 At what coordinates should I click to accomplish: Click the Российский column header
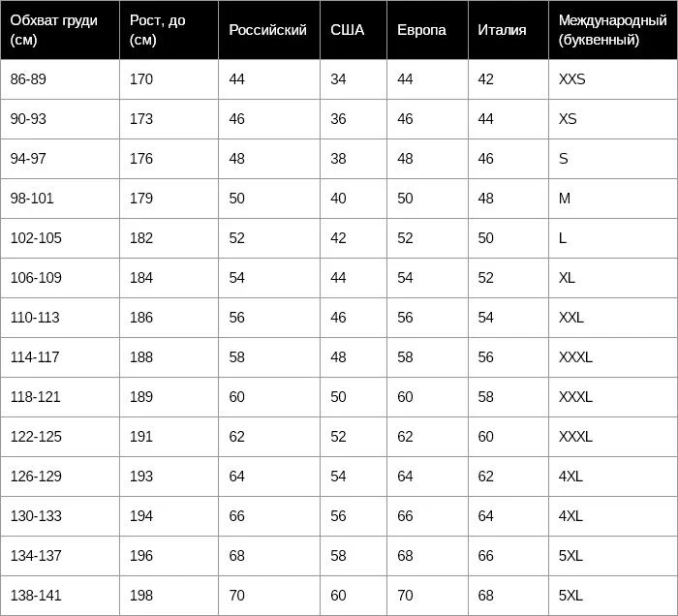(x=269, y=29)
